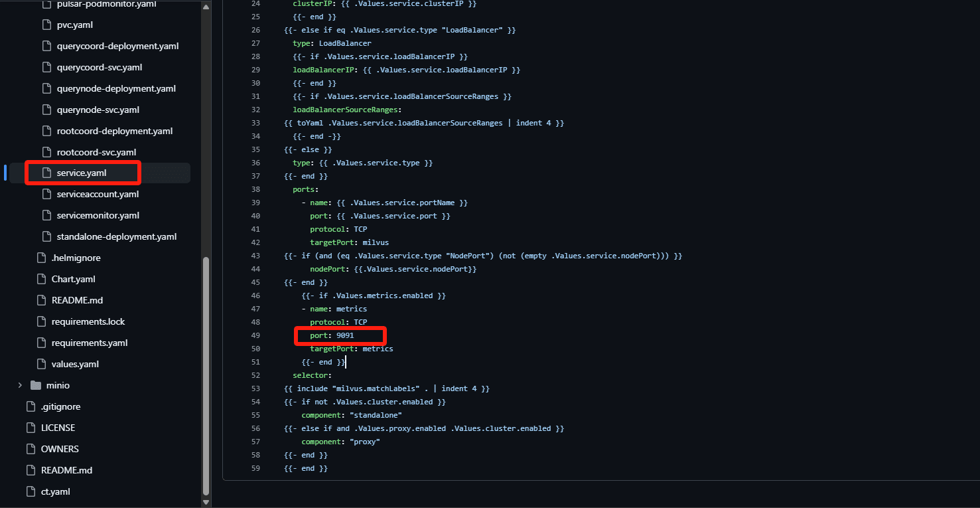Screen dimensions: 980x508
Task: Open rootcoord-svc.yaml file
Action: (x=96, y=152)
